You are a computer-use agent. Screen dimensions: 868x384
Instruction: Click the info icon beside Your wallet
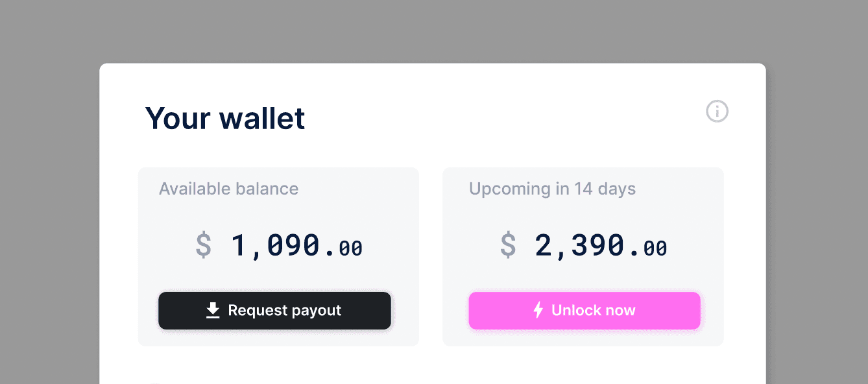pyautogui.click(x=717, y=112)
